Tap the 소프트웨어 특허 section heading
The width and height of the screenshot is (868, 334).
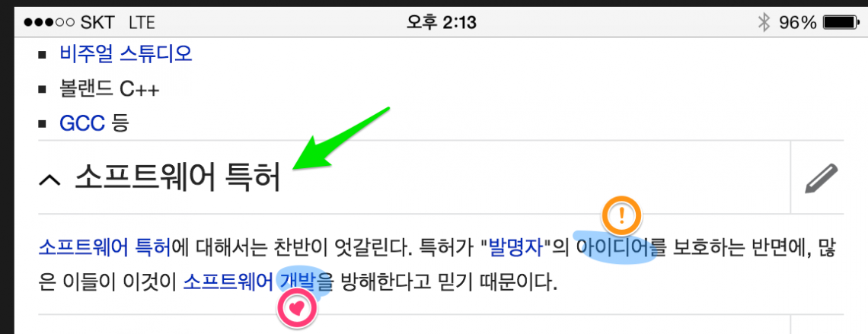(177, 177)
